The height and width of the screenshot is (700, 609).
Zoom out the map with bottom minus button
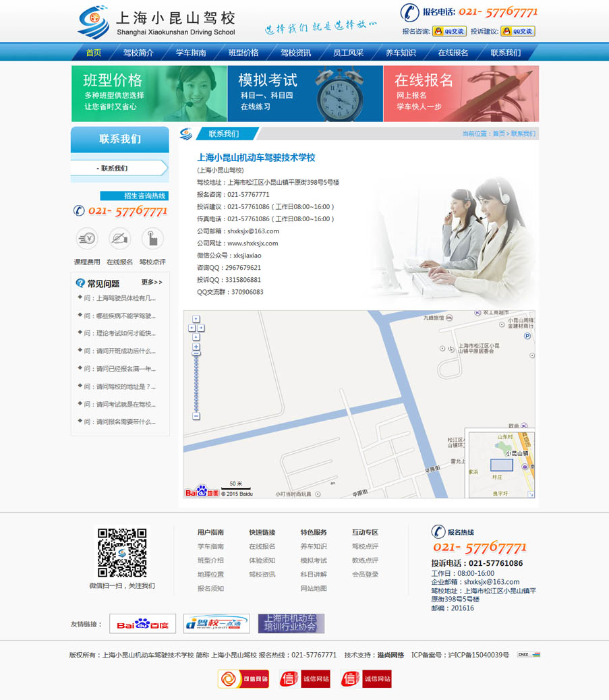(196, 416)
